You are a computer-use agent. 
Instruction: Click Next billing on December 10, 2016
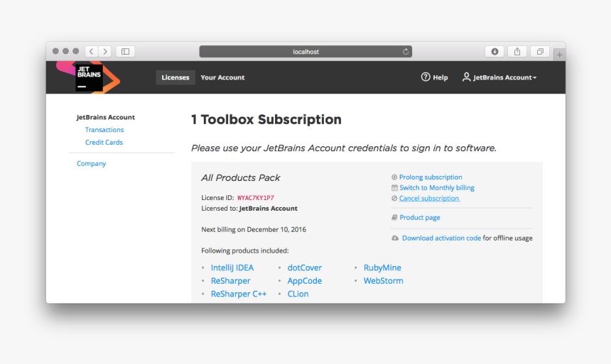coord(254,229)
